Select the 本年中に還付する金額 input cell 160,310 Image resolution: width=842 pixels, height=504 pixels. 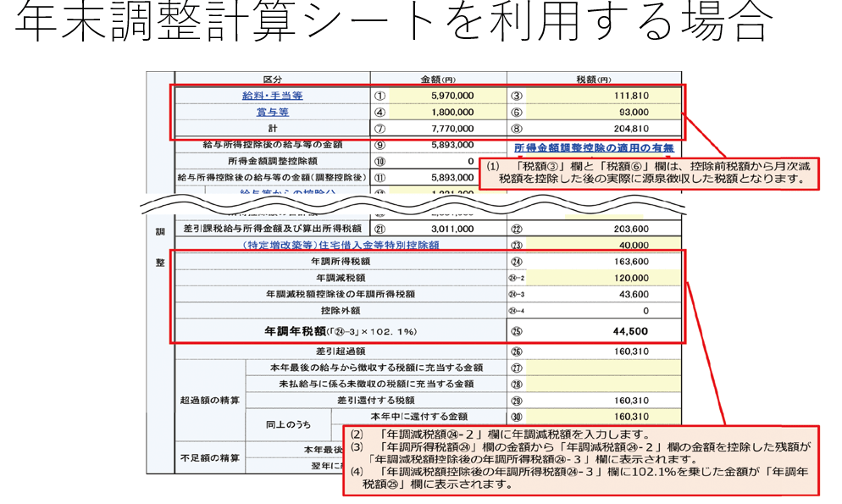[x=604, y=417]
